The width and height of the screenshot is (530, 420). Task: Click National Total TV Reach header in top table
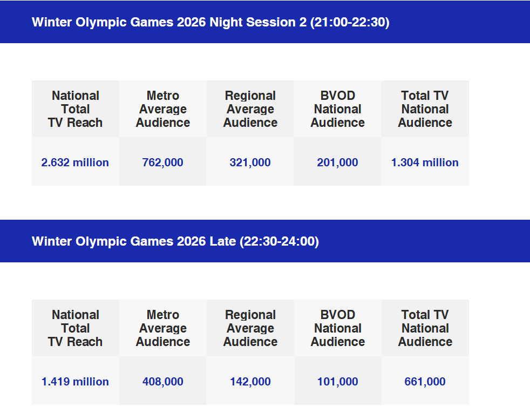tap(75, 109)
